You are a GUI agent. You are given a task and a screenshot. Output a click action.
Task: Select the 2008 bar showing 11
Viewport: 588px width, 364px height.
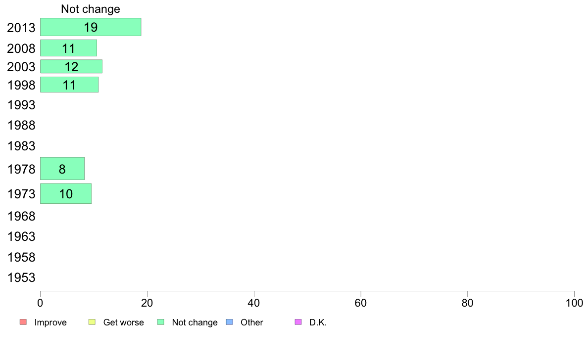[x=69, y=48]
